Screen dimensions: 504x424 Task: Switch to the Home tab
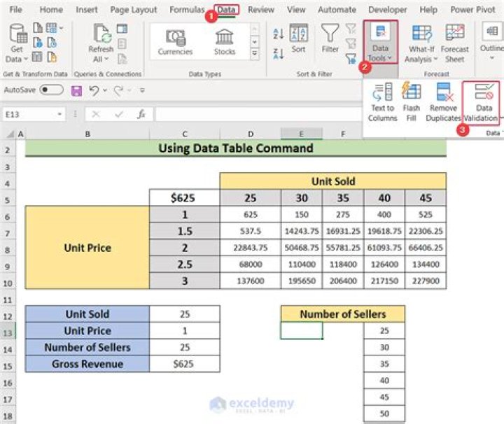coord(51,10)
